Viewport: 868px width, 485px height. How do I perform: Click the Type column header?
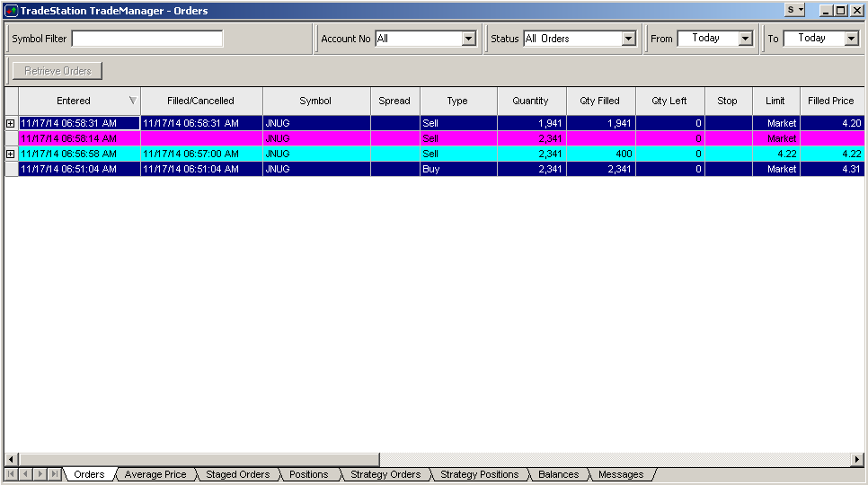(457, 101)
